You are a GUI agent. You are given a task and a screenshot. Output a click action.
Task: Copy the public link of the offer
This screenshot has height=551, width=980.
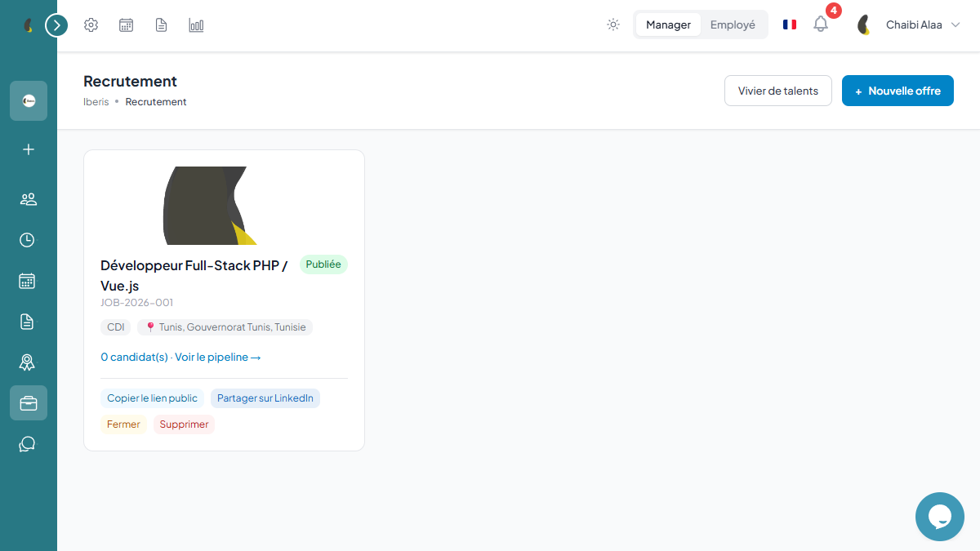[153, 398]
